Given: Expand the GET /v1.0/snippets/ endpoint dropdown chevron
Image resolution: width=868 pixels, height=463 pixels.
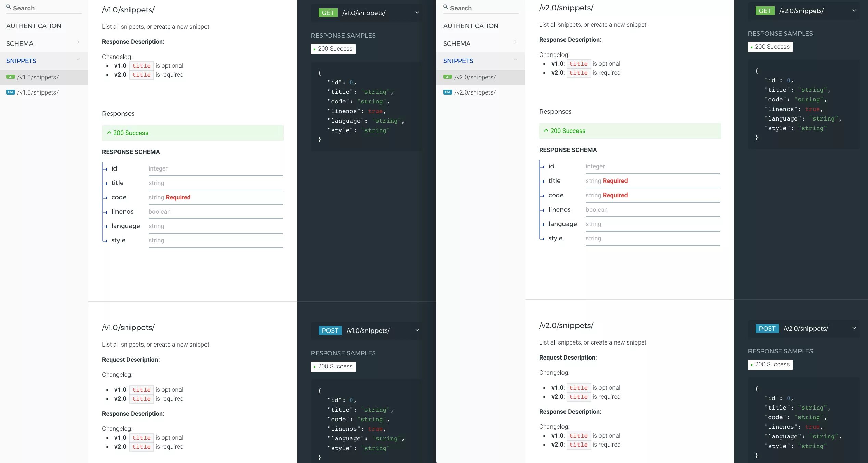Looking at the screenshot, I should (417, 13).
